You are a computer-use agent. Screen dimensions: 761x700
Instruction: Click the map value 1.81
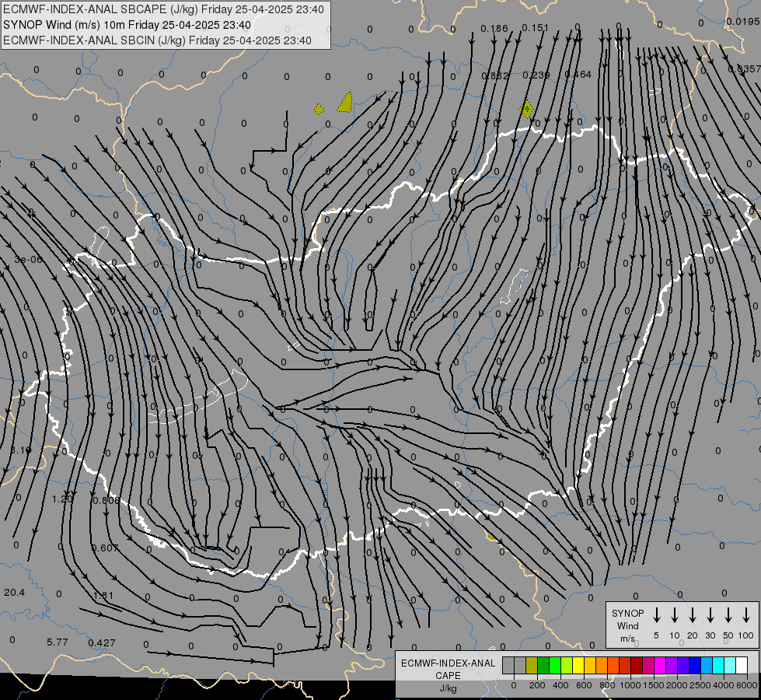103,596
